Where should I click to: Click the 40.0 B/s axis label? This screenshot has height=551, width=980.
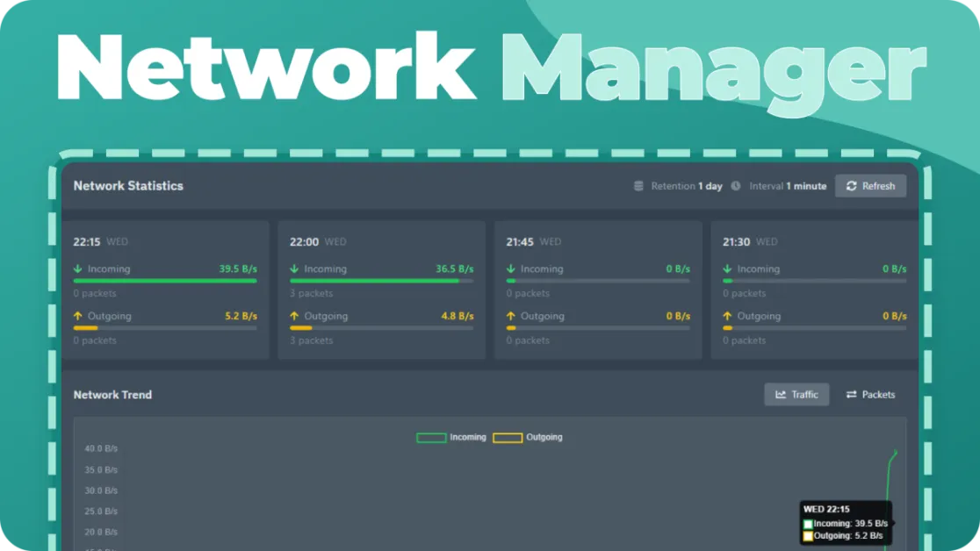[101, 448]
